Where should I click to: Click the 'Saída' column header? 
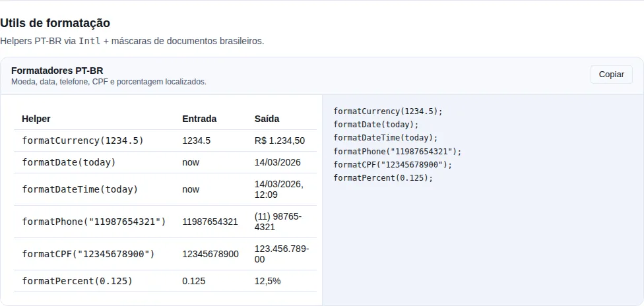coord(267,119)
